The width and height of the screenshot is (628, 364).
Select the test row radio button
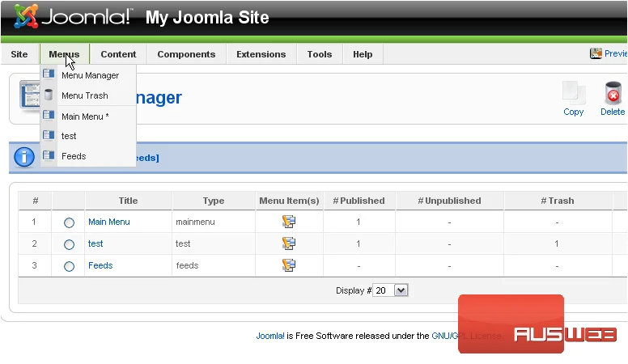tap(69, 244)
